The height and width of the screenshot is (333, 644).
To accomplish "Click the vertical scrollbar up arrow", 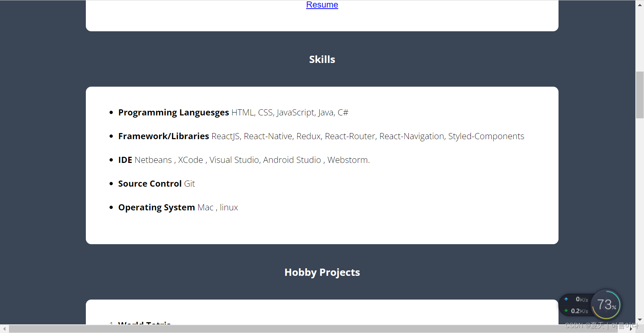I will coord(640,5).
